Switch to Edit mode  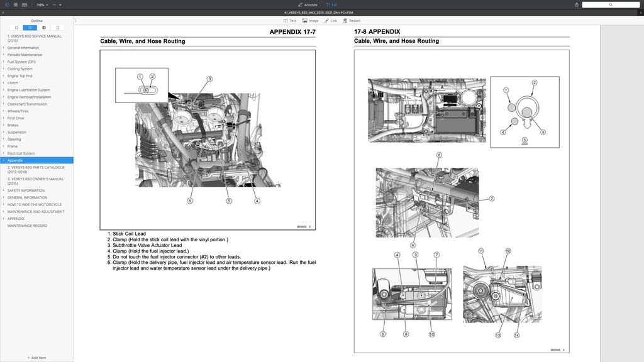(x=331, y=5)
